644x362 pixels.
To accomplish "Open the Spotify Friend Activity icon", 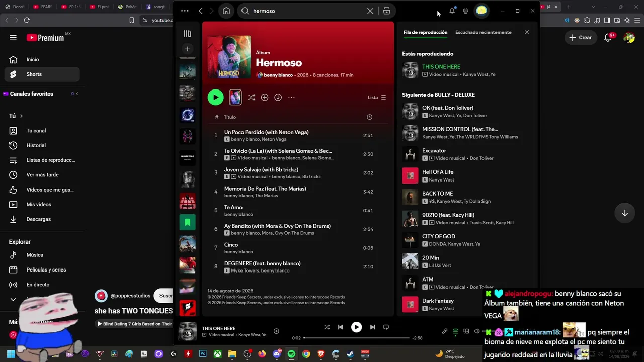I will [x=465, y=11].
